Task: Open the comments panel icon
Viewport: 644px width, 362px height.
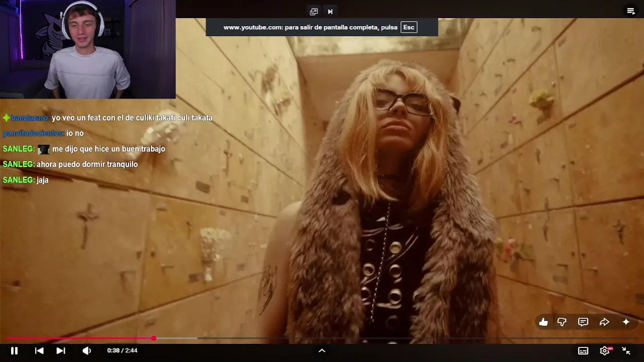Action: 583,322
